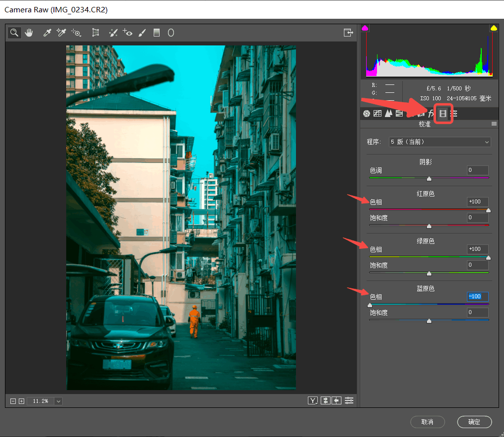This screenshot has width=504, height=437.
Task: Open the 校准 panel options menu
Action: [494, 124]
